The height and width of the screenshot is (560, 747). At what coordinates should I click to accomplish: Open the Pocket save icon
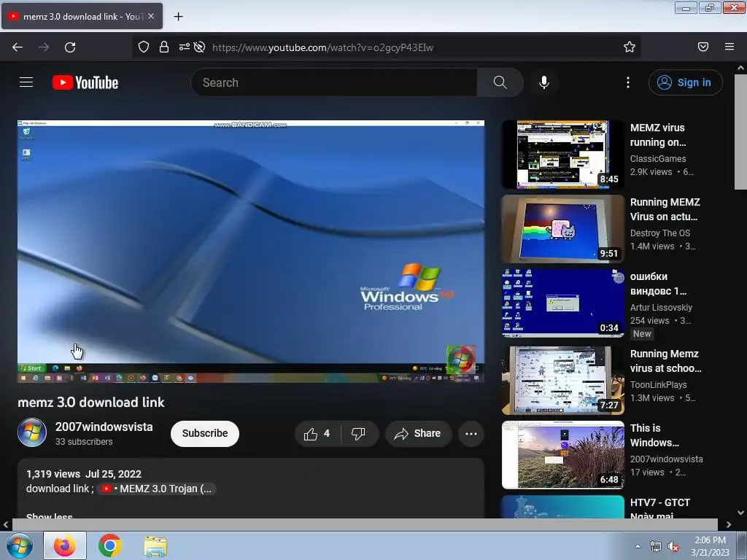[703, 47]
